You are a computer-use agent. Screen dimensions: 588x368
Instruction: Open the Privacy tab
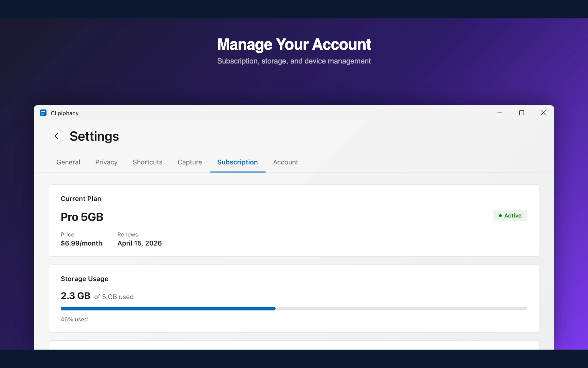(106, 162)
